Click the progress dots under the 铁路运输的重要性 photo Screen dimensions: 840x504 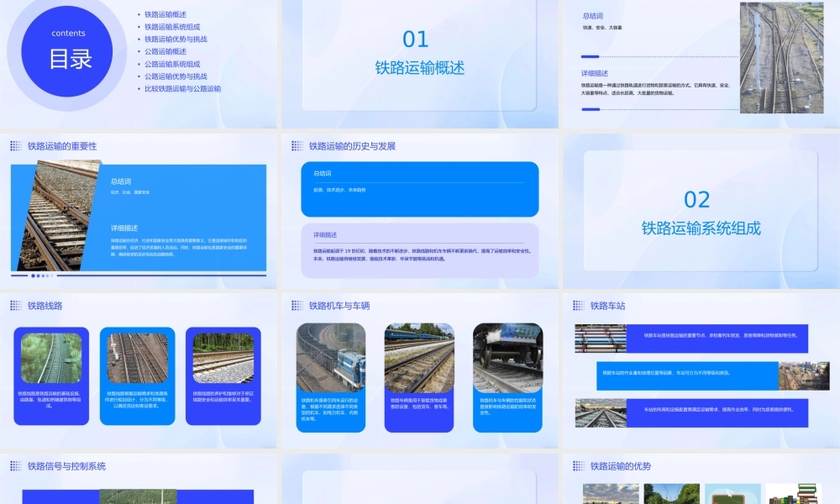click(x=42, y=276)
